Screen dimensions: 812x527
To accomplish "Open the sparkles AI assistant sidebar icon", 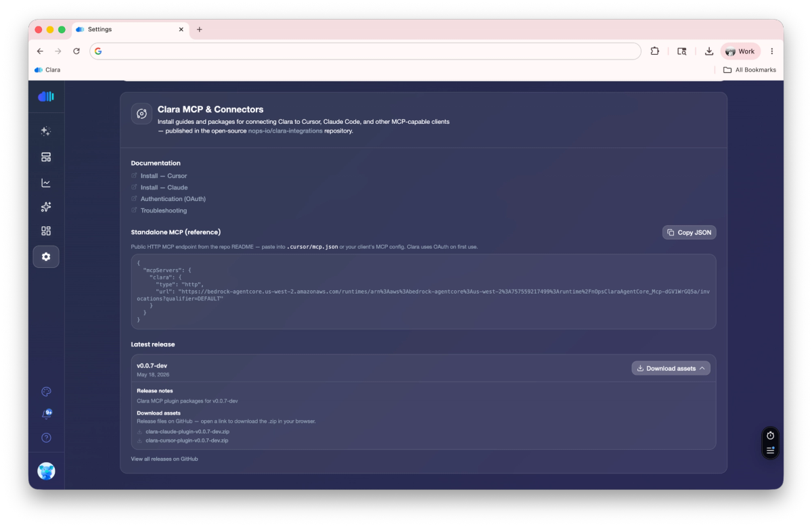I will click(46, 131).
